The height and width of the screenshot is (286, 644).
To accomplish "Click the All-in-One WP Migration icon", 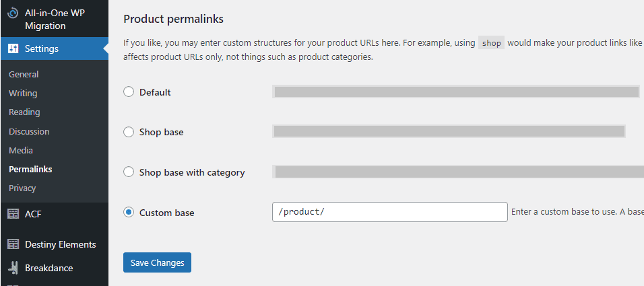I will tap(13, 13).
